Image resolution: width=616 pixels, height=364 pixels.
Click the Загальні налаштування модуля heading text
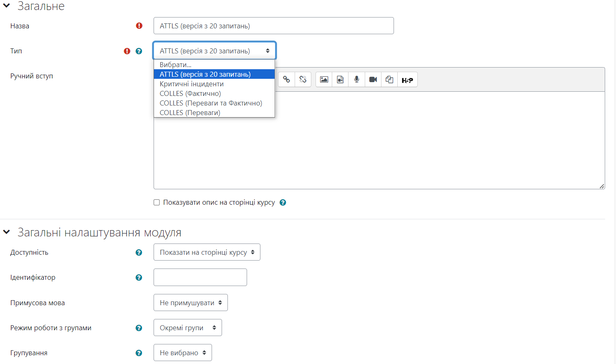[x=99, y=232]
